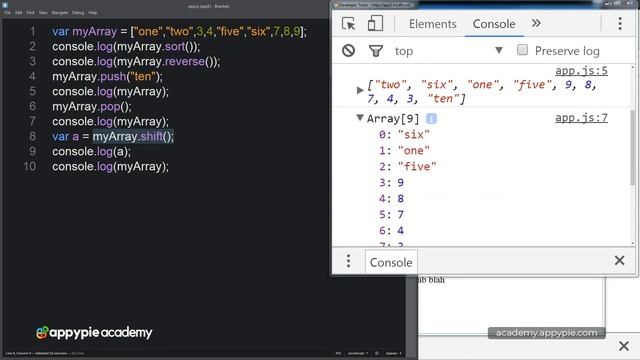Click the 4: 8 array entry

(x=391, y=198)
